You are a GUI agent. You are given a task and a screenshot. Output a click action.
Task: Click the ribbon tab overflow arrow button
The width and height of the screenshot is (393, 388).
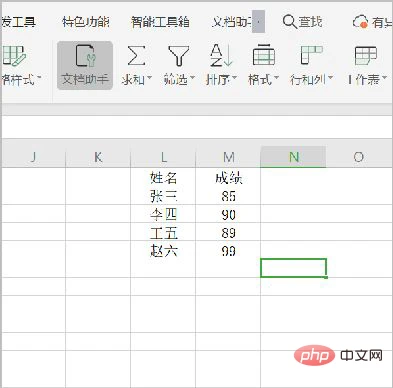pos(258,22)
